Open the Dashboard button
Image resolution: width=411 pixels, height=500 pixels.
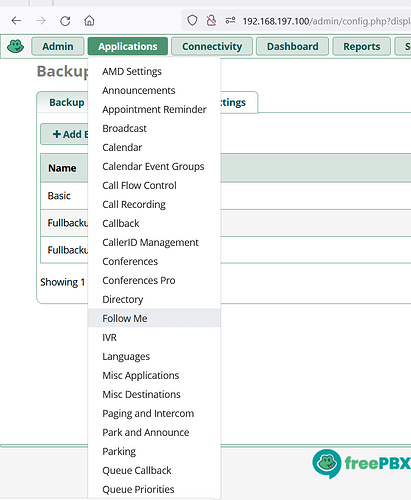[x=292, y=46]
